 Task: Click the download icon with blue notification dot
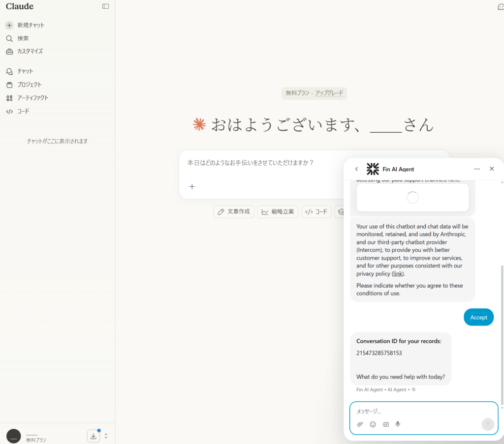pyautogui.click(x=93, y=436)
